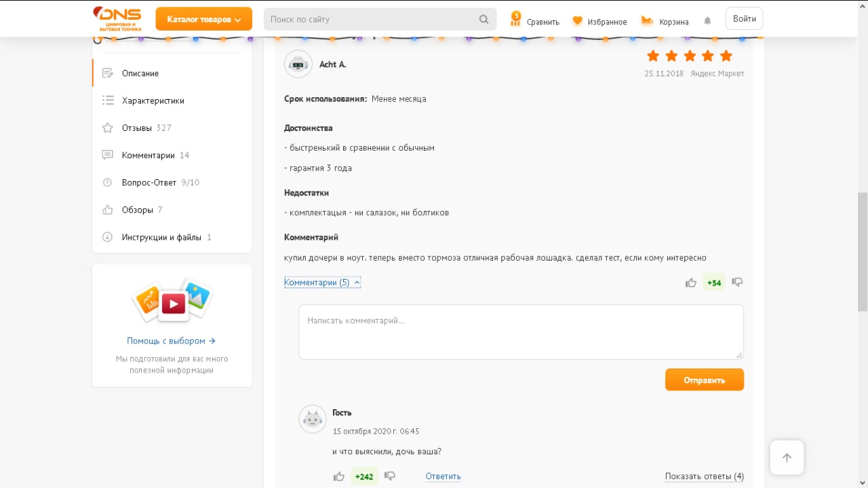Click the +54 review score badge
868x488 pixels.
pos(714,282)
